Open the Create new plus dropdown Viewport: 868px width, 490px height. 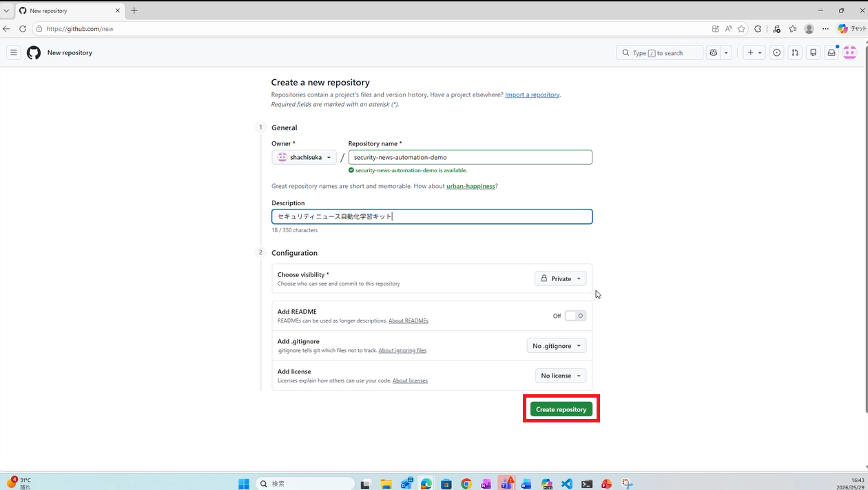pyautogui.click(x=754, y=52)
